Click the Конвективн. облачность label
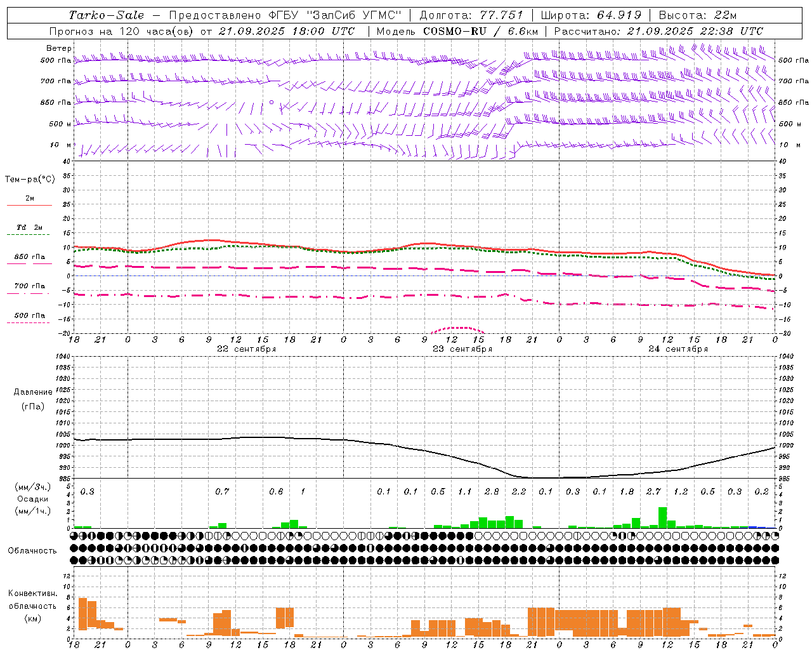 [x=32, y=600]
